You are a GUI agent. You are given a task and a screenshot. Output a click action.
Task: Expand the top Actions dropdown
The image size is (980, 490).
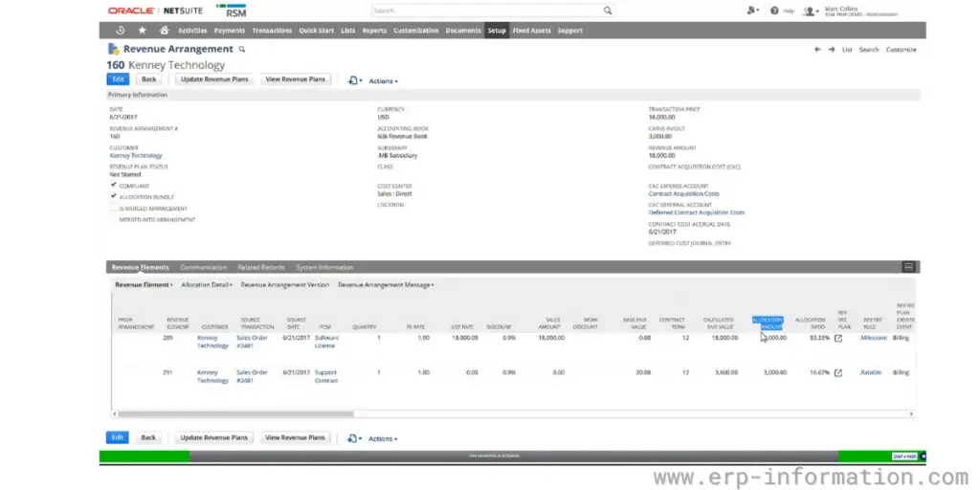point(383,81)
